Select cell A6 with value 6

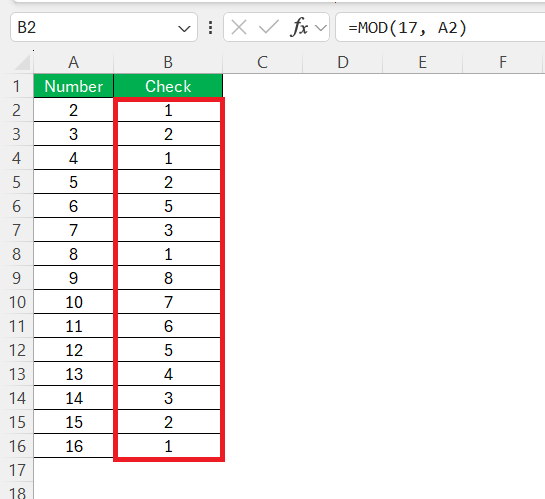pyautogui.click(x=73, y=206)
